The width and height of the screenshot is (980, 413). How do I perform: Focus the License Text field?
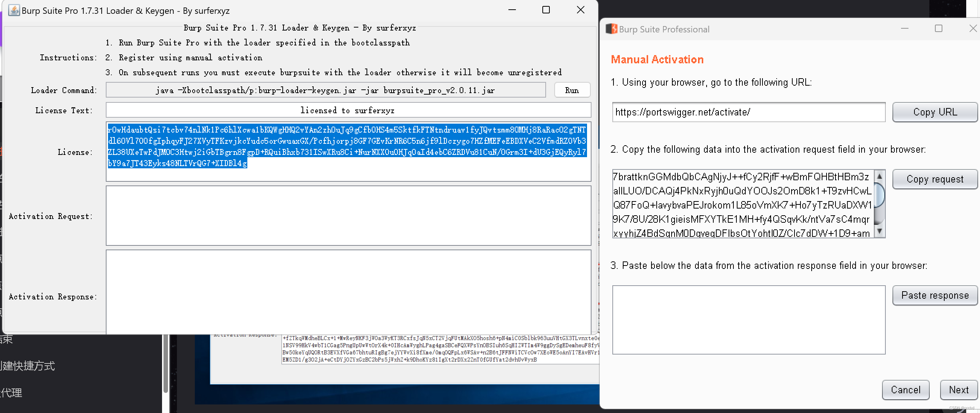click(348, 110)
